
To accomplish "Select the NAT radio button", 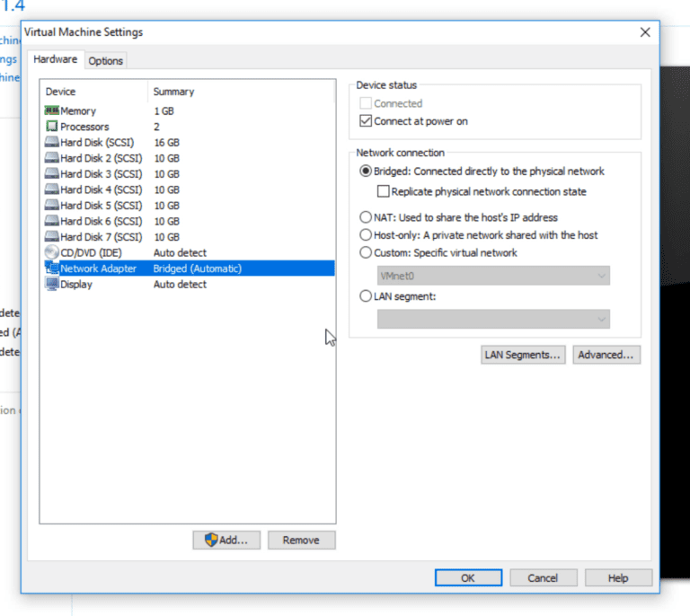I will pyautogui.click(x=365, y=217).
